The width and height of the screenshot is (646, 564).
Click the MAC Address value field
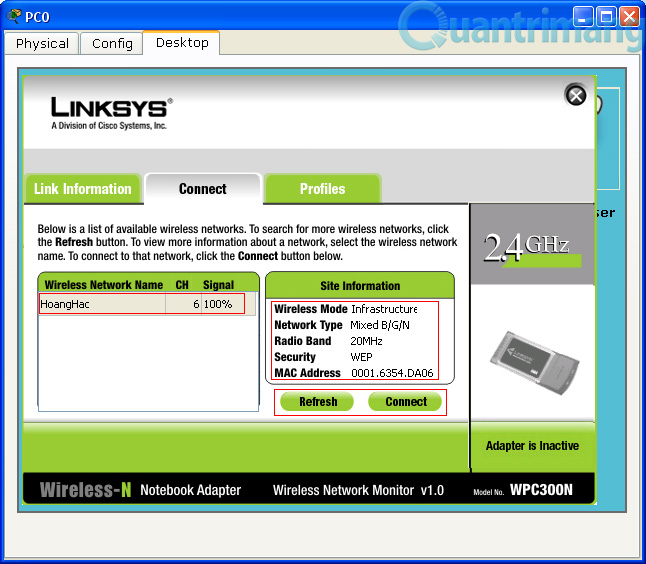(x=392, y=373)
